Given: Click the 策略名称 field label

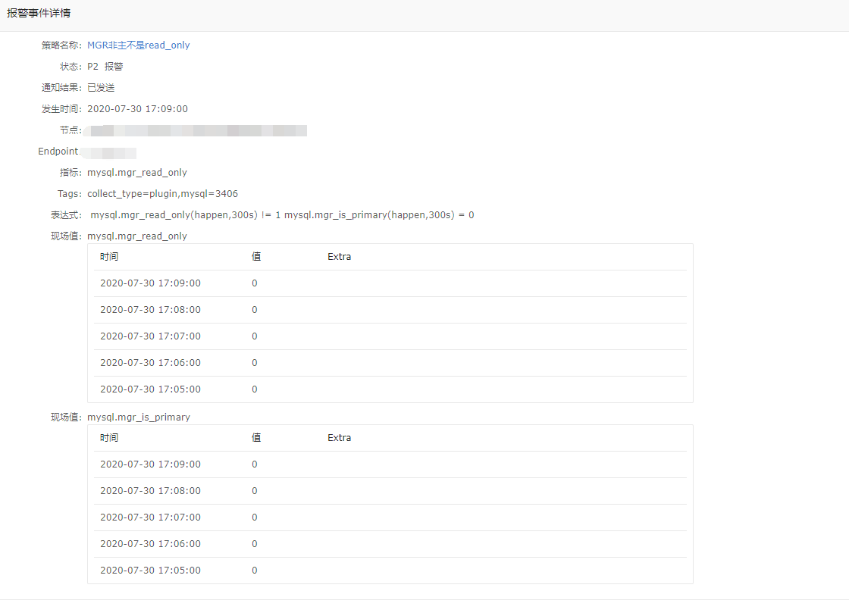Looking at the screenshot, I should click(61, 45).
